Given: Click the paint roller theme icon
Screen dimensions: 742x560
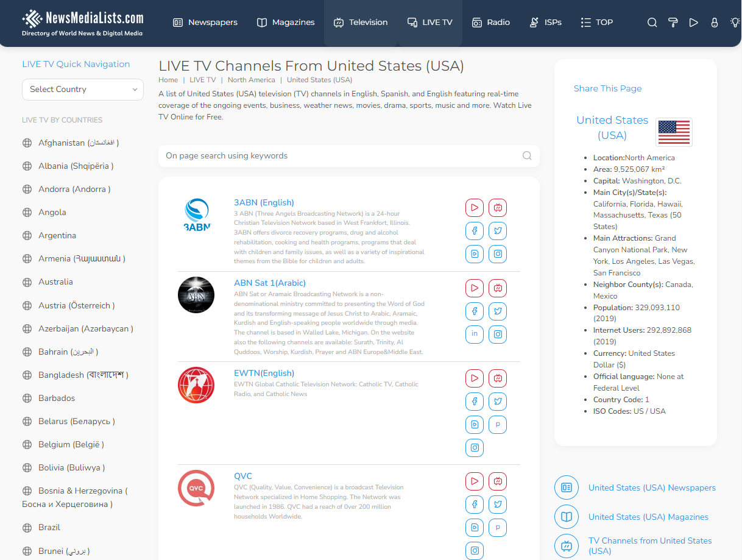Looking at the screenshot, I should pos(673,23).
